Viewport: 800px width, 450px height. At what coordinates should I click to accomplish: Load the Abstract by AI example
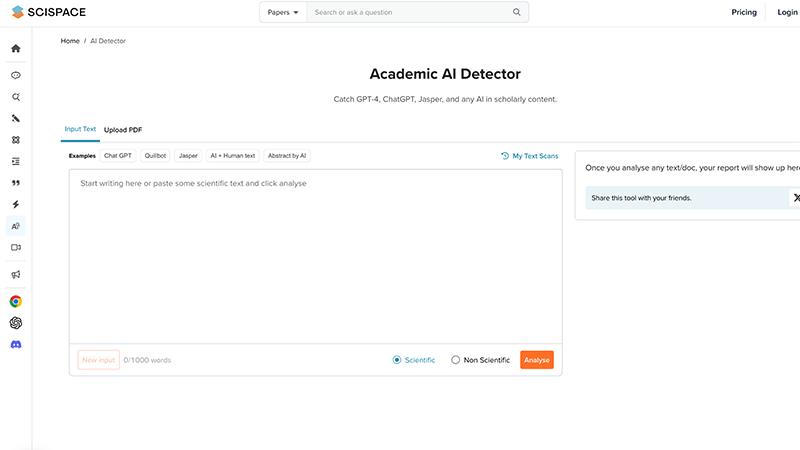[x=287, y=156]
